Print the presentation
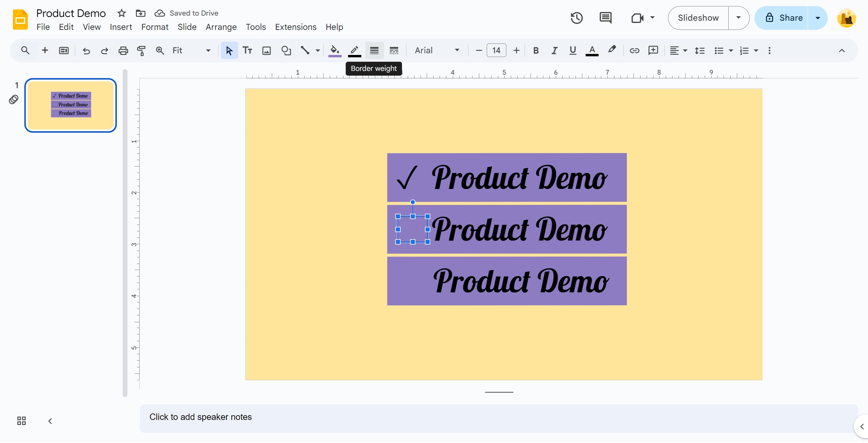Viewport: 868px width, 443px height. (123, 51)
